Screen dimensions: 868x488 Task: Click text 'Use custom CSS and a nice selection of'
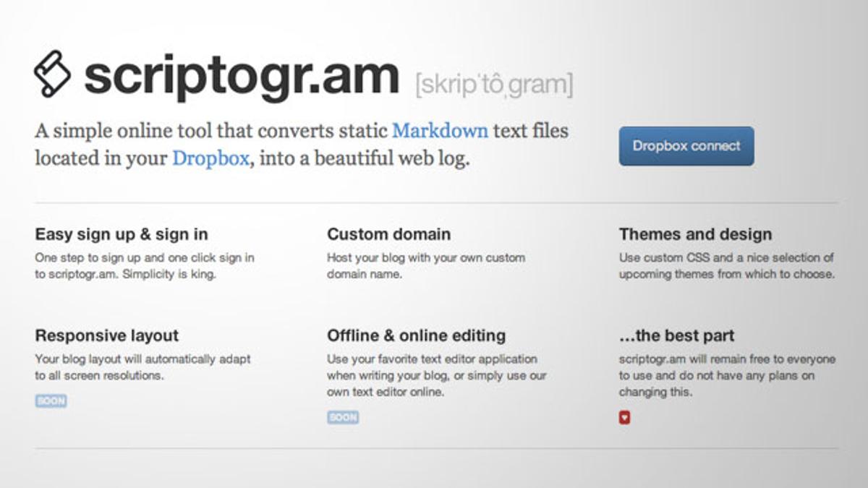(x=726, y=257)
